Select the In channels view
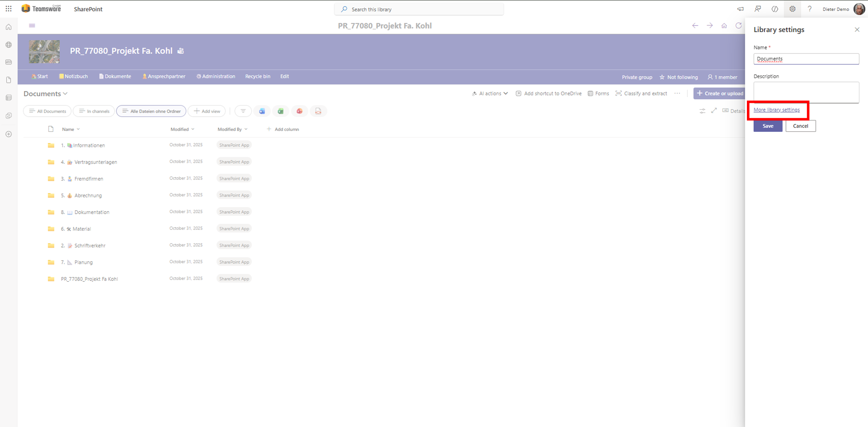This screenshot has height=427, width=868. click(x=94, y=111)
